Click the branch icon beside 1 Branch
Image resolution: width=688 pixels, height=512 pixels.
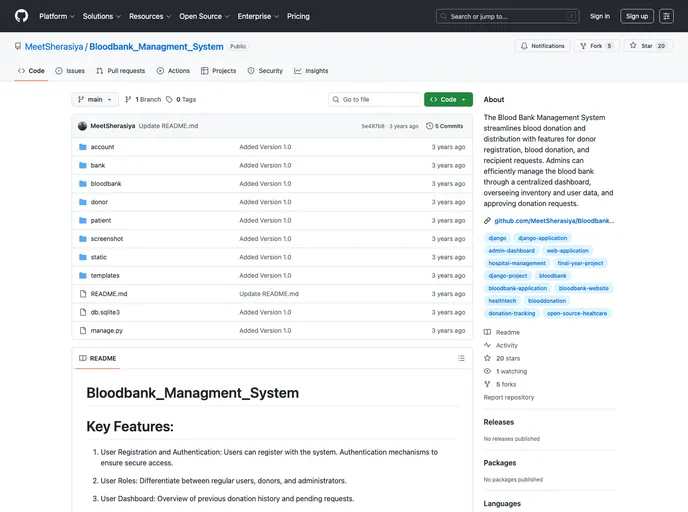click(x=128, y=100)
